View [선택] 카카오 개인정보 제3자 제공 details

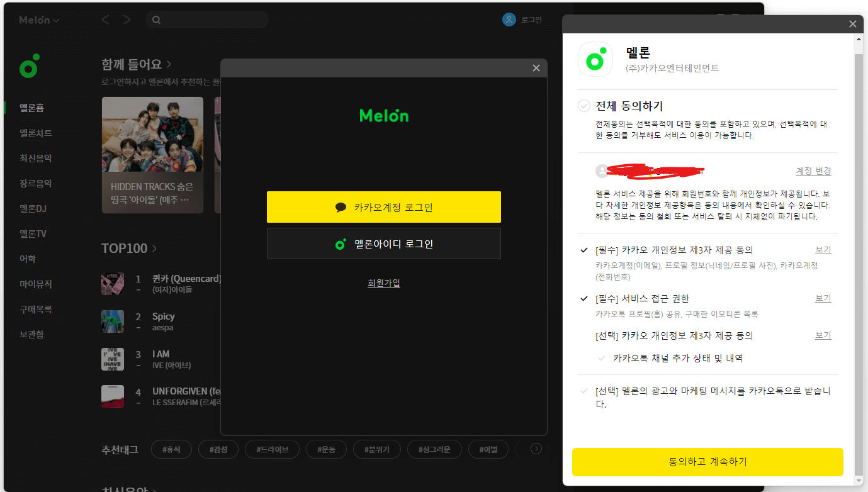823,335
